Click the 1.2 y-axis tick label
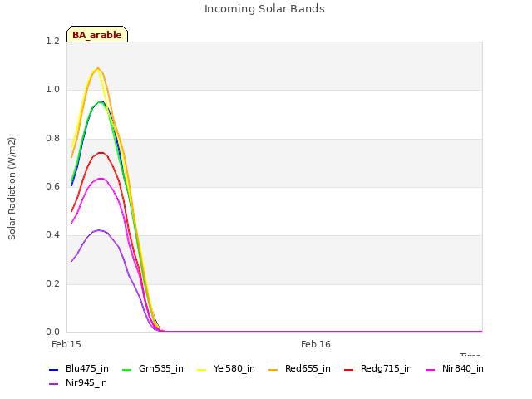The image size is (532, 399). tap(53, 41)
